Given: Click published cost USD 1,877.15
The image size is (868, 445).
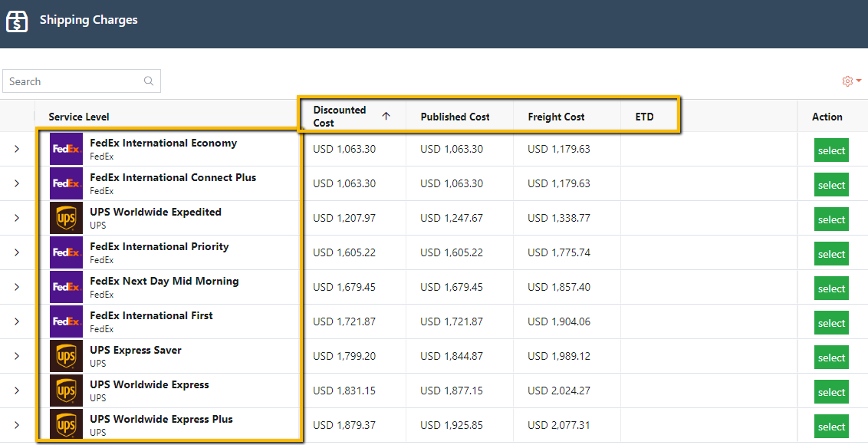Looking at the screenshot, I should [x=452, y=391].
